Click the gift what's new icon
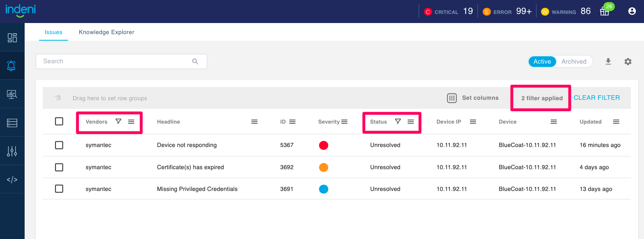644x239 pixels. pyautogui.click(x=605, y=11)
